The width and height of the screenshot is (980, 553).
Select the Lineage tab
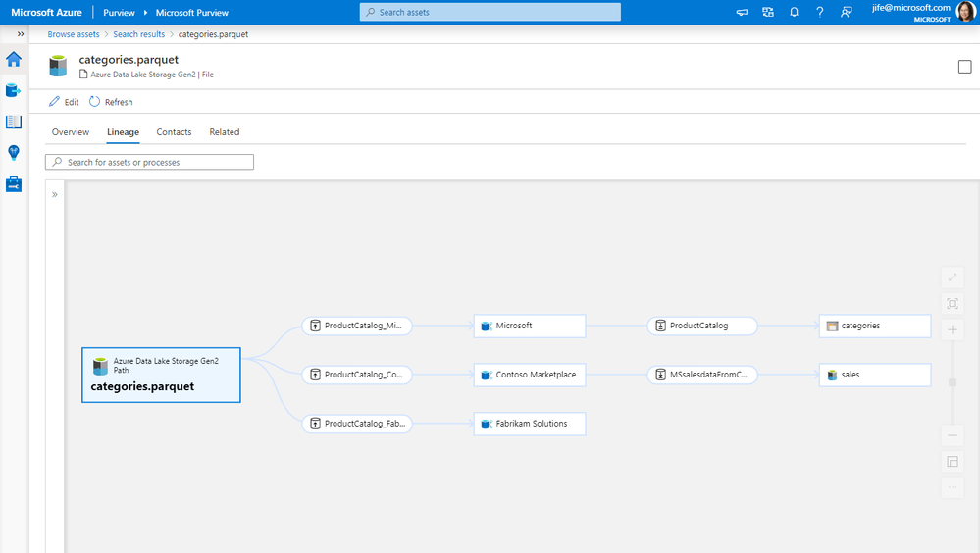(124, 131)
